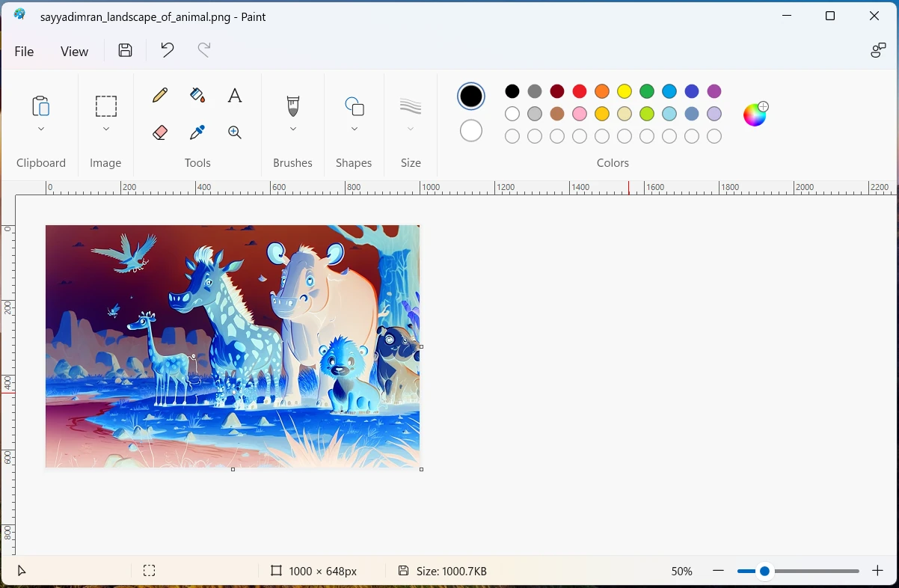This screenshot has height=588, width=899.
Task: Undo the last action
Action: click(166, 50)
